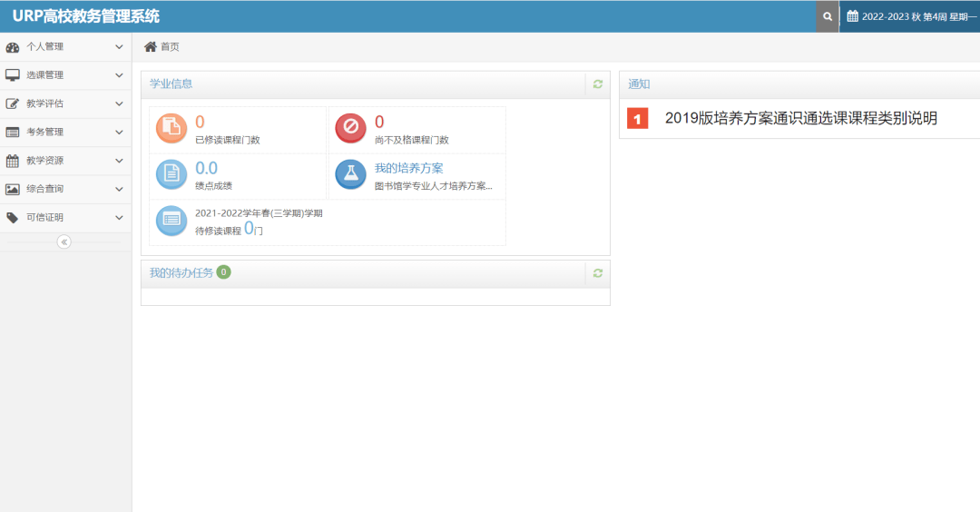Open the 教学资源 menu
The width and height of the screenshot is (980, 512).
(65, 161)
